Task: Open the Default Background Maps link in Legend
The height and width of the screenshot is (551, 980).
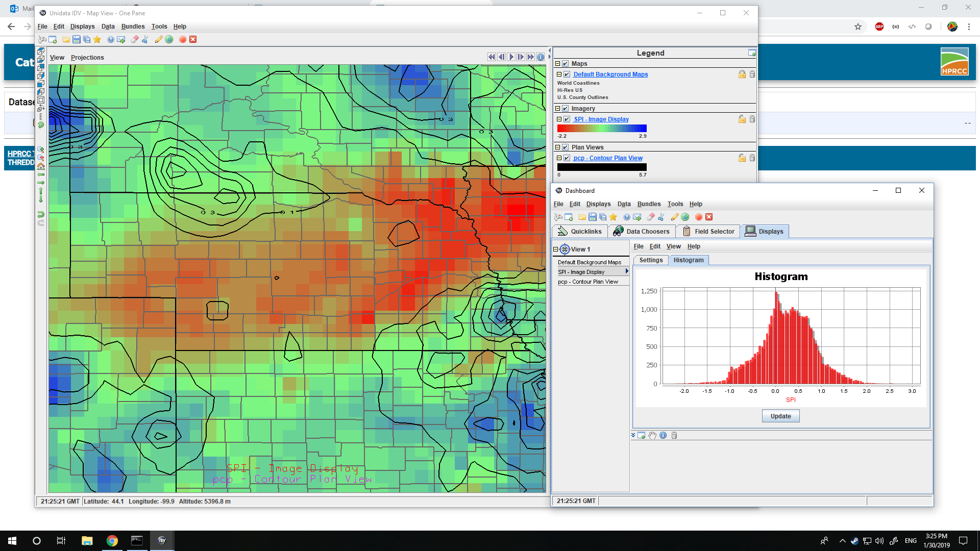Action: point(610,74)
